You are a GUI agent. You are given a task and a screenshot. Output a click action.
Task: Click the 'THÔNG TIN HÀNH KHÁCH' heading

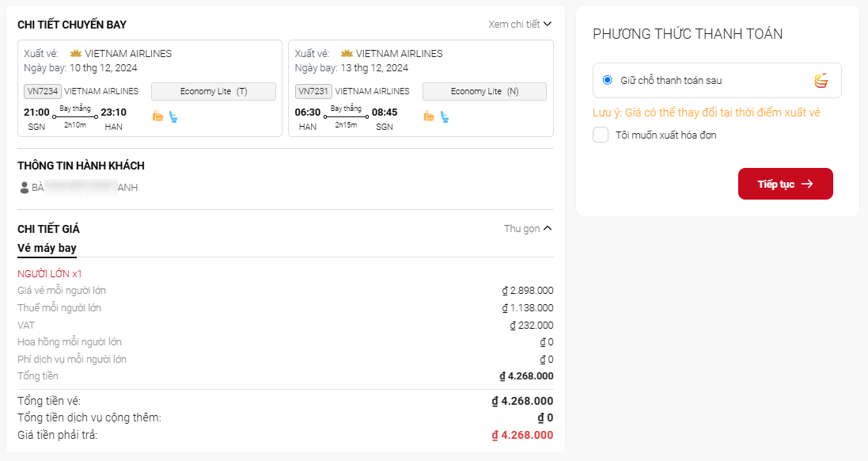pyautogui.click(x=81, y=166)
